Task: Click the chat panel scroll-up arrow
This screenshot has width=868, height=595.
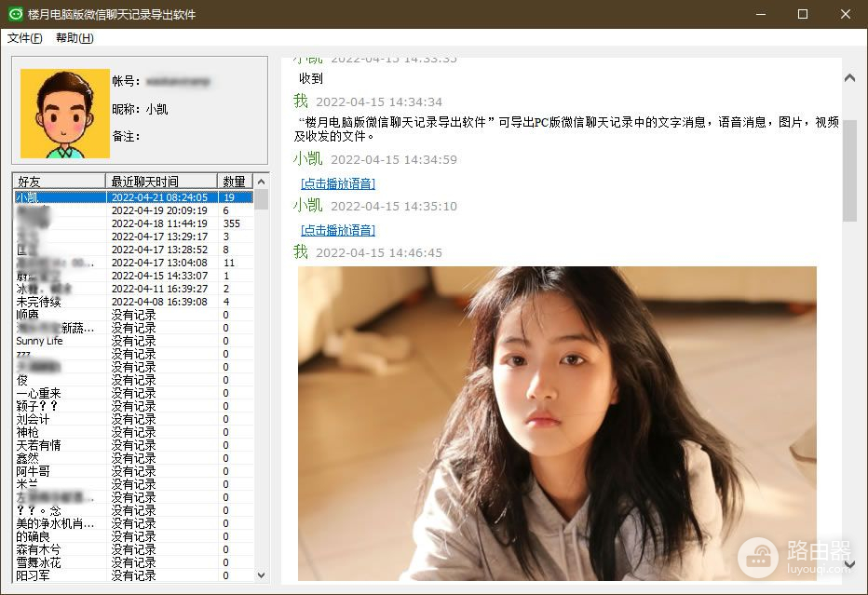Action: coord(849,78)
